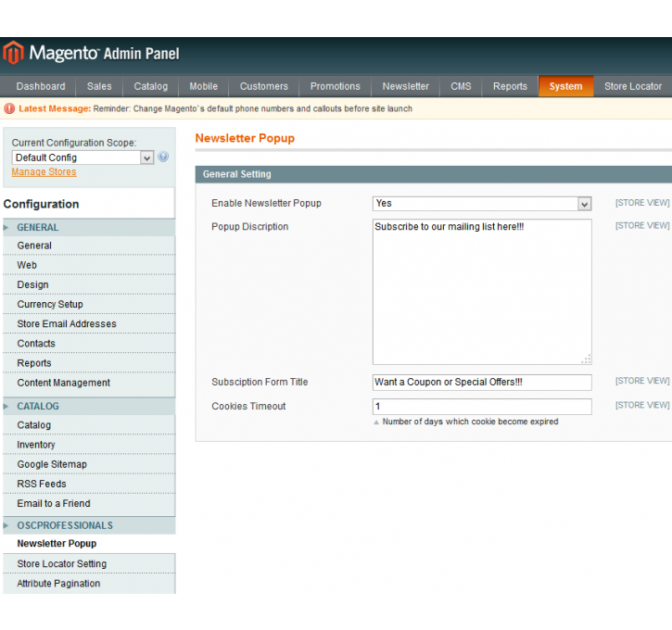Click the Newsletter Popup page heading
The image size is (672, 630).
tap(245, 138)
